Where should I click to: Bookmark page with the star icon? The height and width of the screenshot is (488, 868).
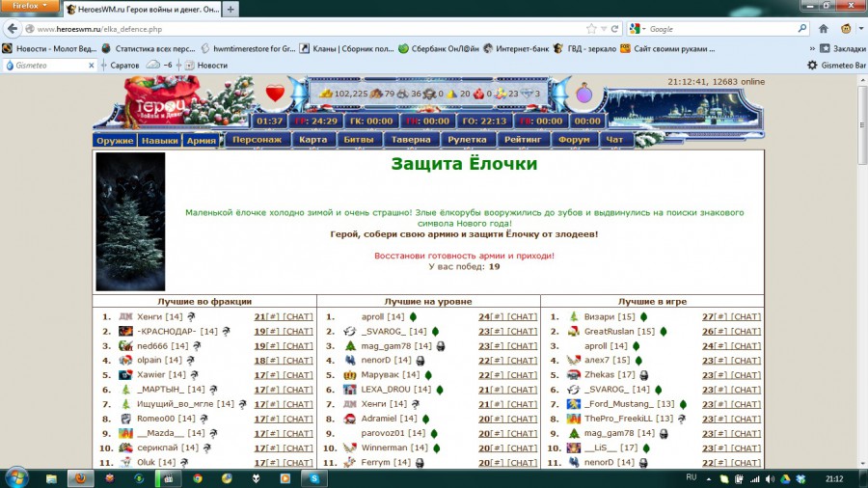coord(591,29)
